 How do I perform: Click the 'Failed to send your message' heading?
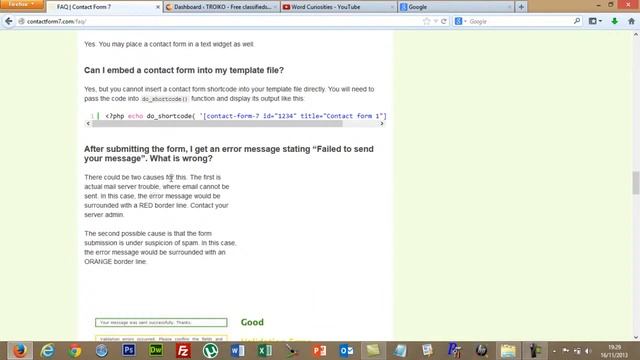[229, 153]
